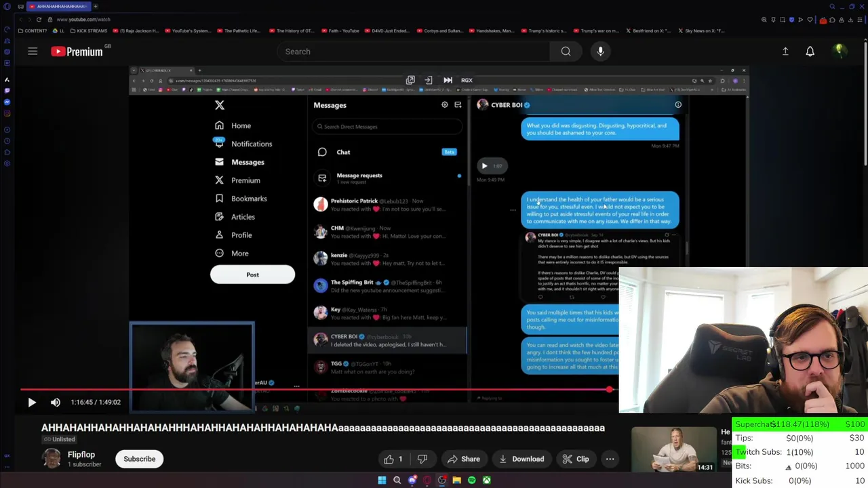This screenshot has width=868, height=488.
Task: Open the Handshakes, Man bookmark
Action: point(491,30)
